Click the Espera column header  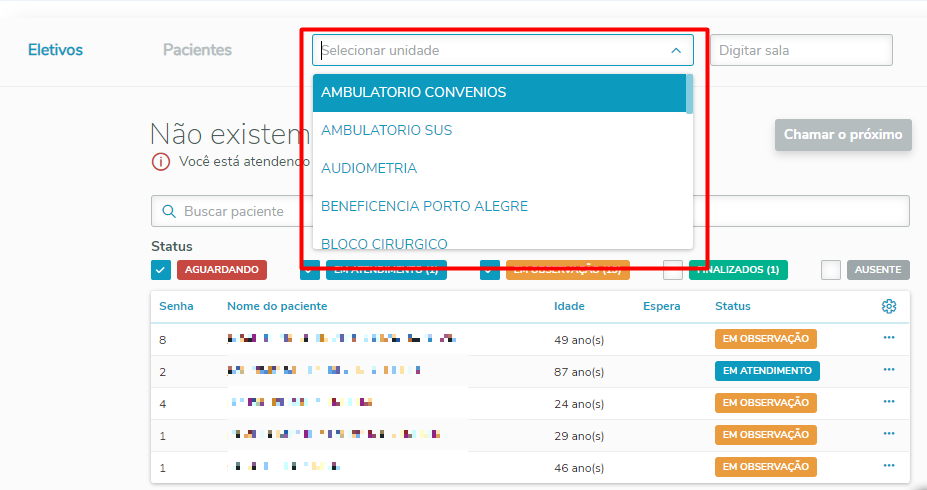pos(662,306)
